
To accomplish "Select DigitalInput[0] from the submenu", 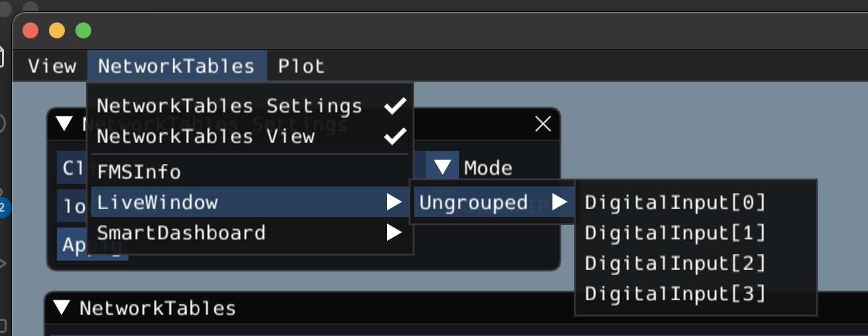I will 675,202.
